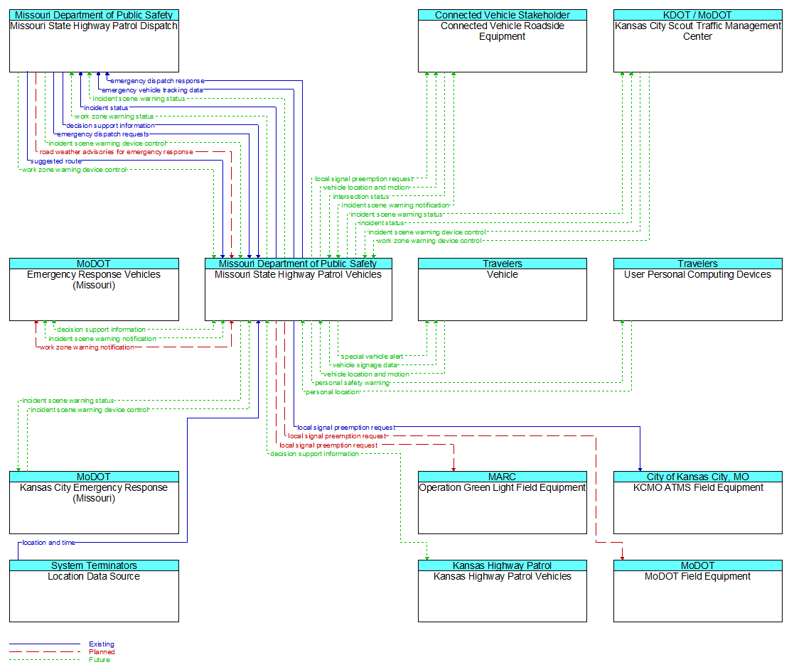Click the 'special vehicle alert' flow label
The image size is (789, 672).
click(372, 357)
